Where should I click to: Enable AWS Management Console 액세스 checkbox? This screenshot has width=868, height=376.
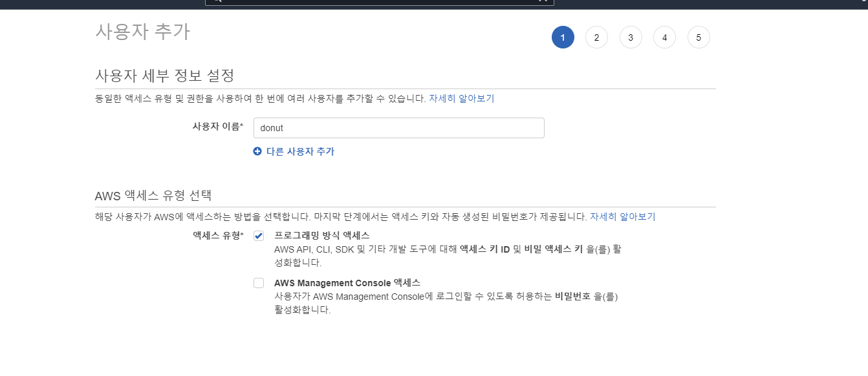(259, 283)
